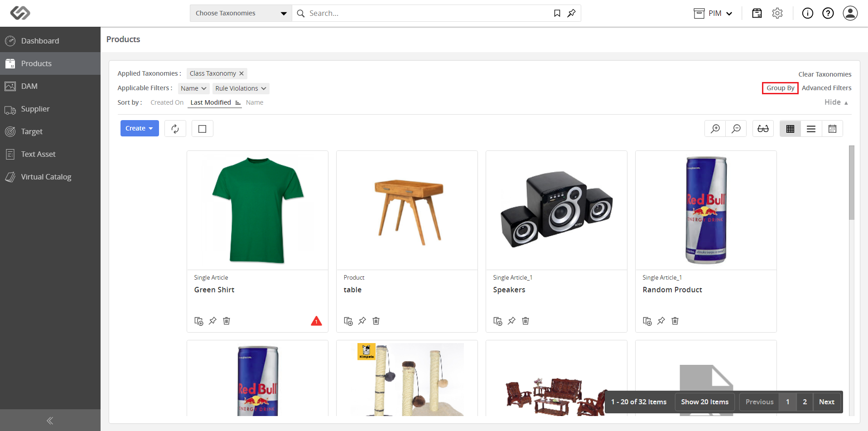The width and height of the screenshot is (868, 431).
Task: Open Show 20 Items selector
Action: pos(704,402)
